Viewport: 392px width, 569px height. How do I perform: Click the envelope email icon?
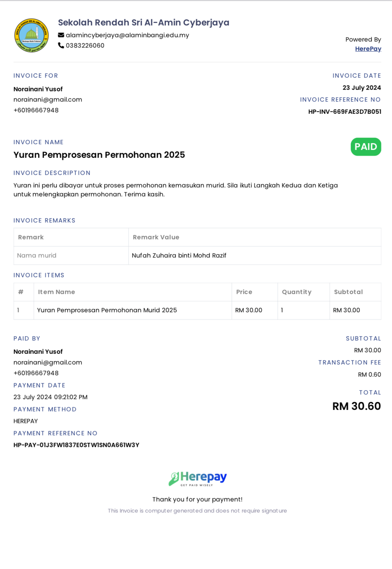click(x=61, y=35)
